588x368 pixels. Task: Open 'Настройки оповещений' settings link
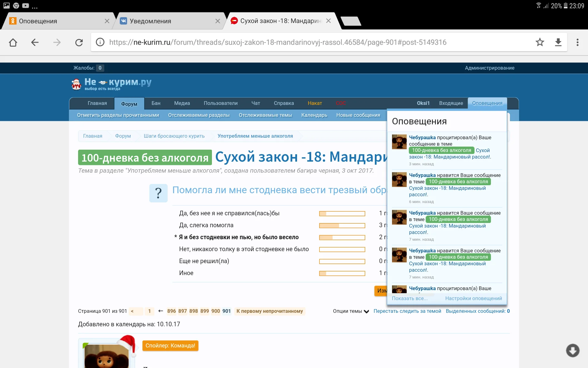click(x=474, y=298)
